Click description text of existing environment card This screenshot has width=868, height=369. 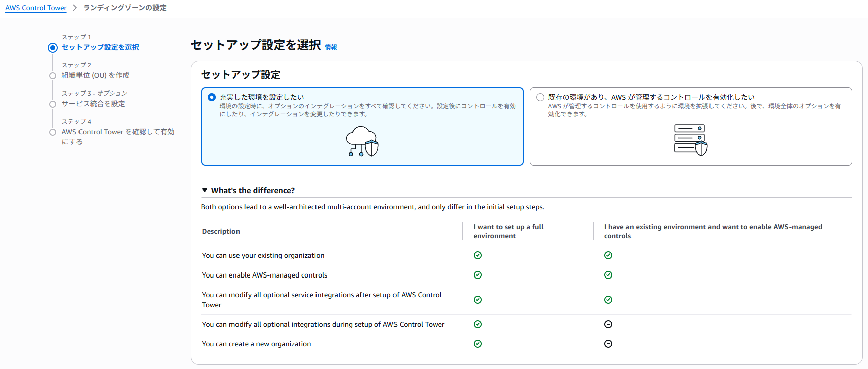[x=694, y=110]
